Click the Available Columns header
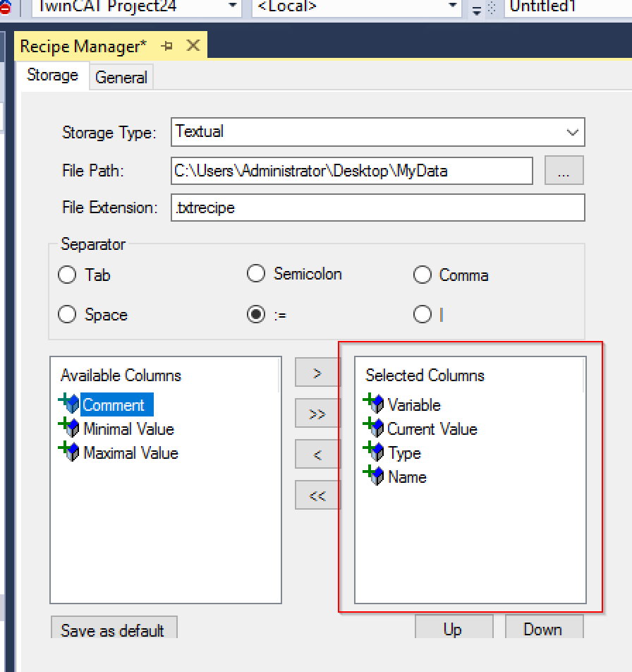This screenshot has height=672, width=632. point(121,376)
